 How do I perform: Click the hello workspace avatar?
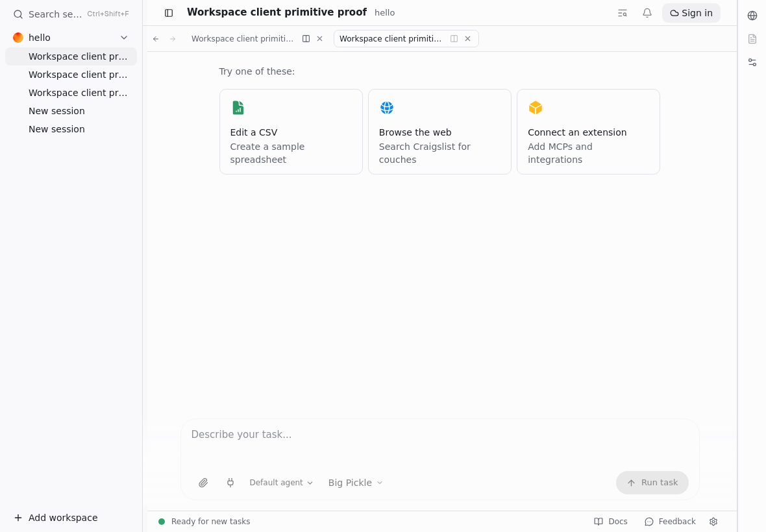click(x=18, y=38)
